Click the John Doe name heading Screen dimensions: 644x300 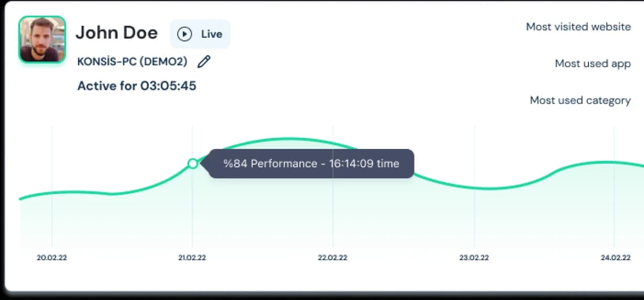pos(116,33)
